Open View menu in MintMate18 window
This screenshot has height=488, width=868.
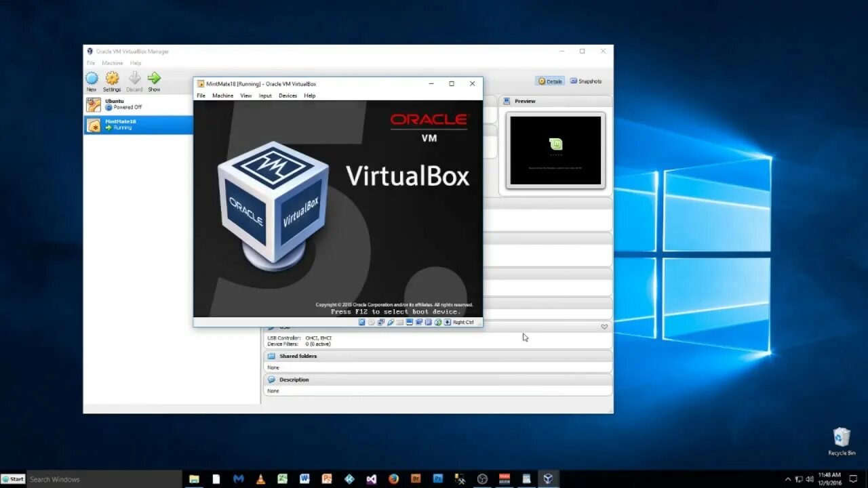tap(246, 96)
